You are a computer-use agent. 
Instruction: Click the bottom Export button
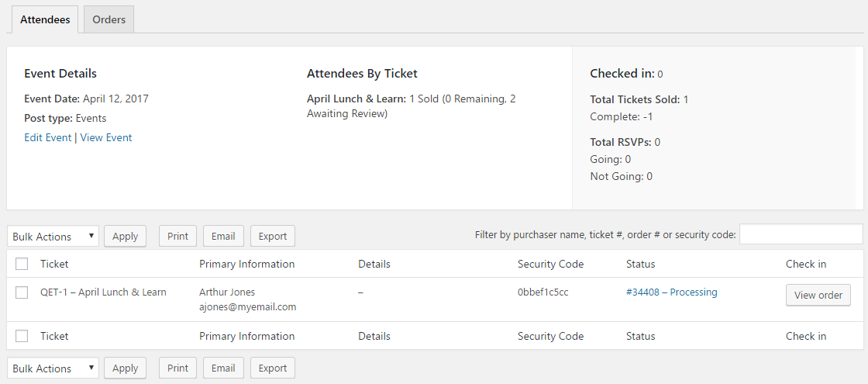[x=272, y=368]
